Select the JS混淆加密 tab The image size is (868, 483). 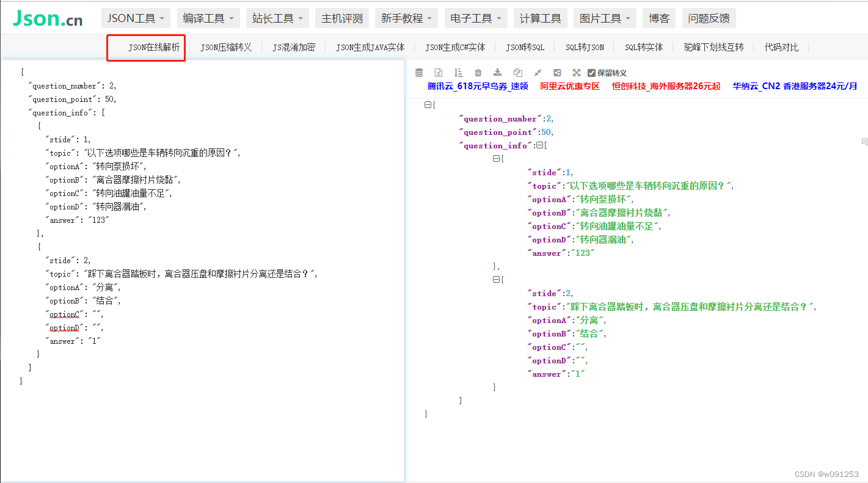tap(294, 47)
